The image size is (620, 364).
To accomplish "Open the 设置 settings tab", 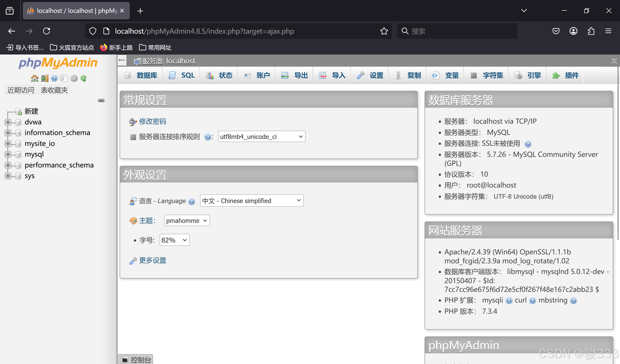I will tap(370, 76).
